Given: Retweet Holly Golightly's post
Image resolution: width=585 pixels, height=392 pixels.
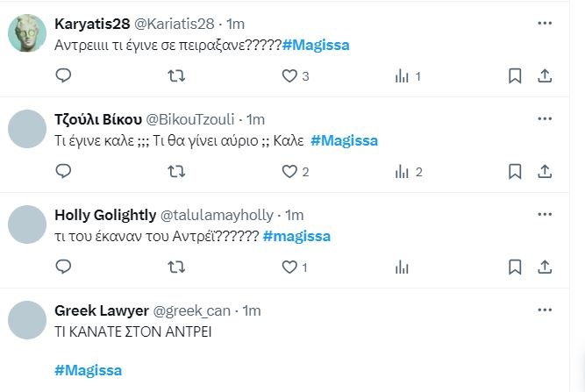Looking at the screenshot, I should point(176,267).
